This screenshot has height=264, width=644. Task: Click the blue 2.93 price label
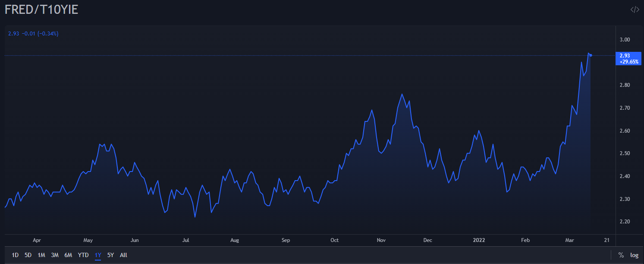point(629,58)
